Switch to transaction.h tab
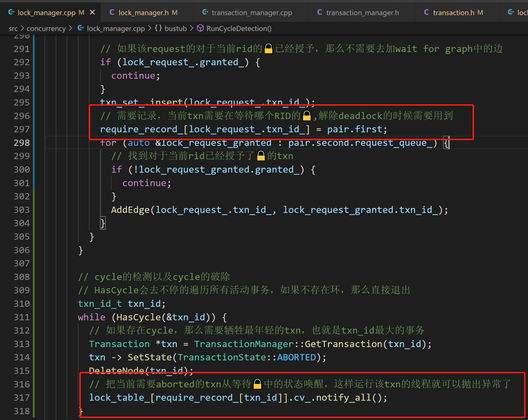 pyautogui.click(x=454, y=13)
